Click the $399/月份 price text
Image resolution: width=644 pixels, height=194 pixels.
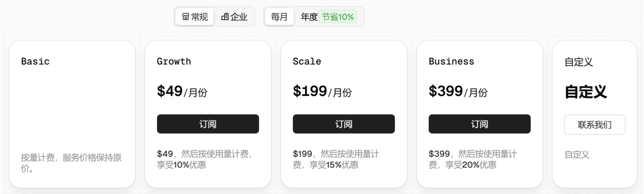tap(458, 92)
